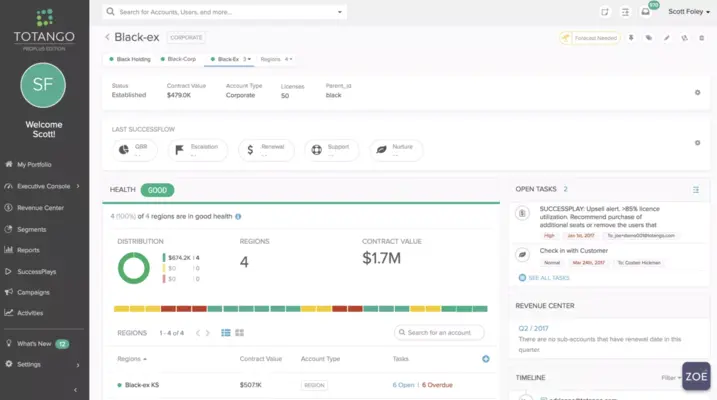Open search field dropdown arrow

(x=340, y=12)
